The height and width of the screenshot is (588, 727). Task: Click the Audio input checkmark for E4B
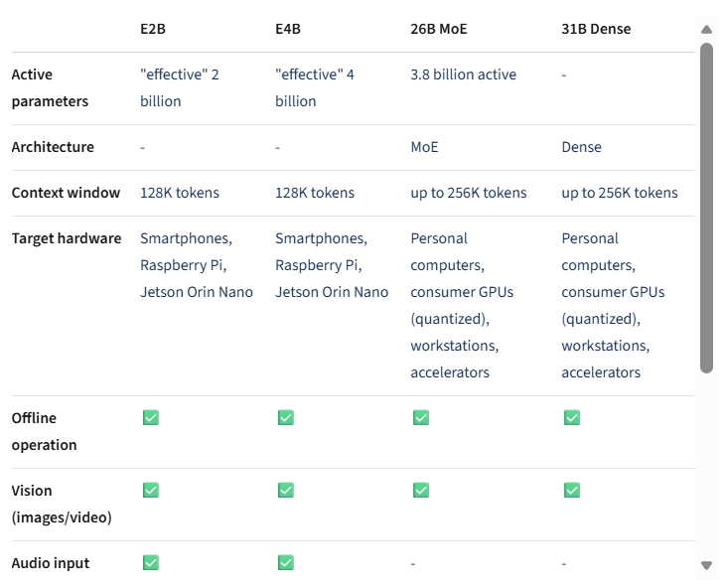(x=286, y=563)
